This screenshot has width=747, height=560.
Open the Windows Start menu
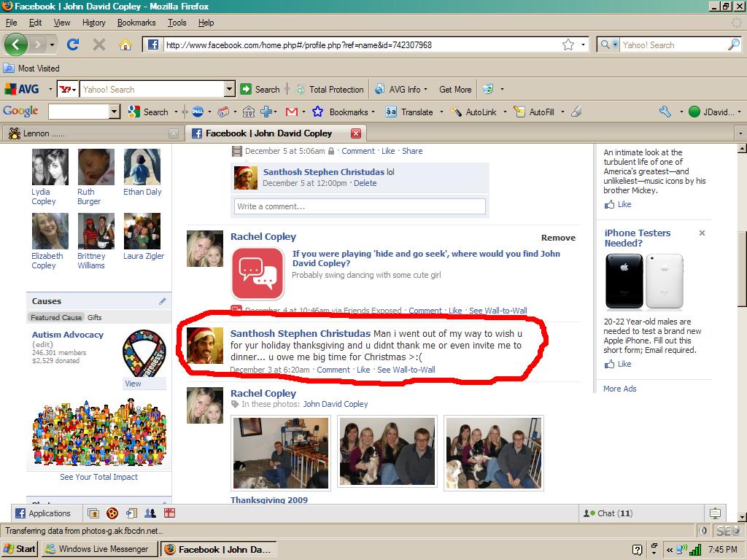(20, 549)
